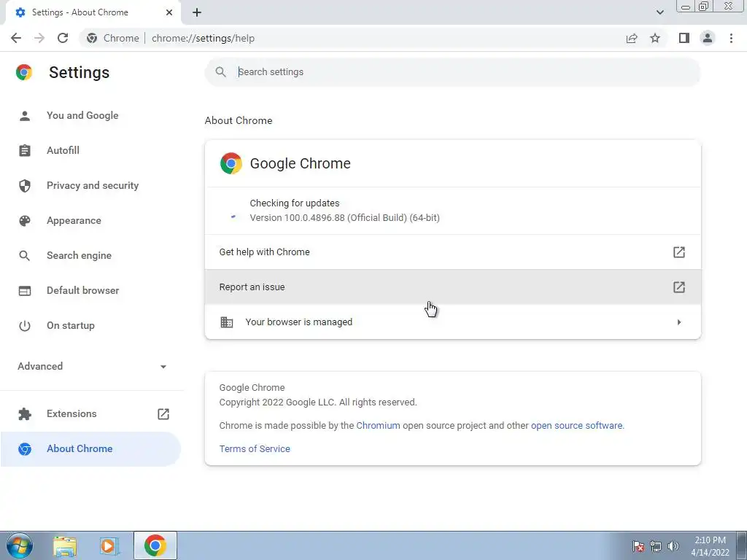Click the search magnifier icon in settings
Viewport: 747px width, 560px height.
click(x=220, y=72)
